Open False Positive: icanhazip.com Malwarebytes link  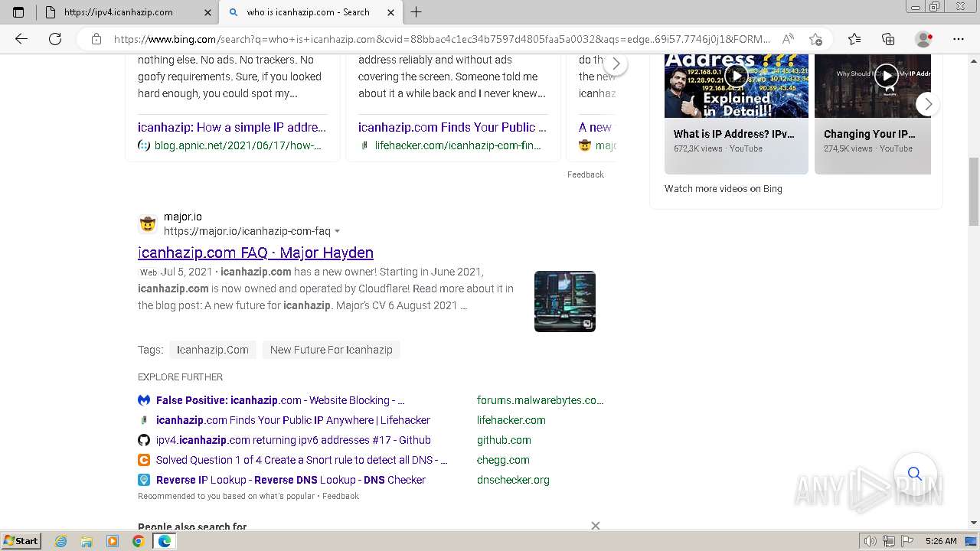coord(280,400)
